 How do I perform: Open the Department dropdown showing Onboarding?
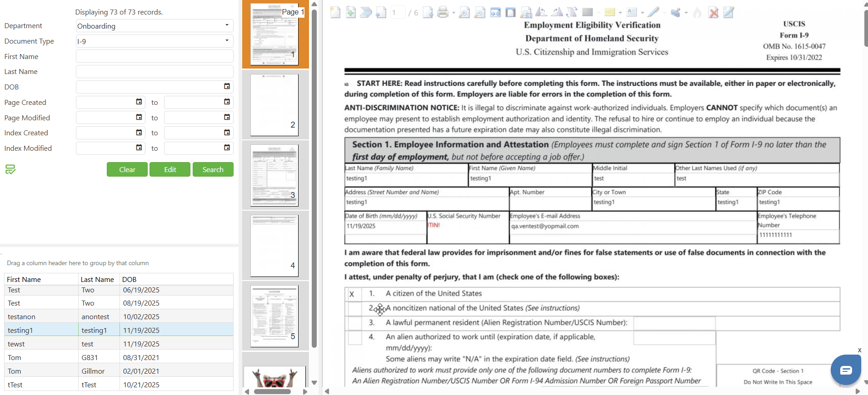click(x=155, y=26)
